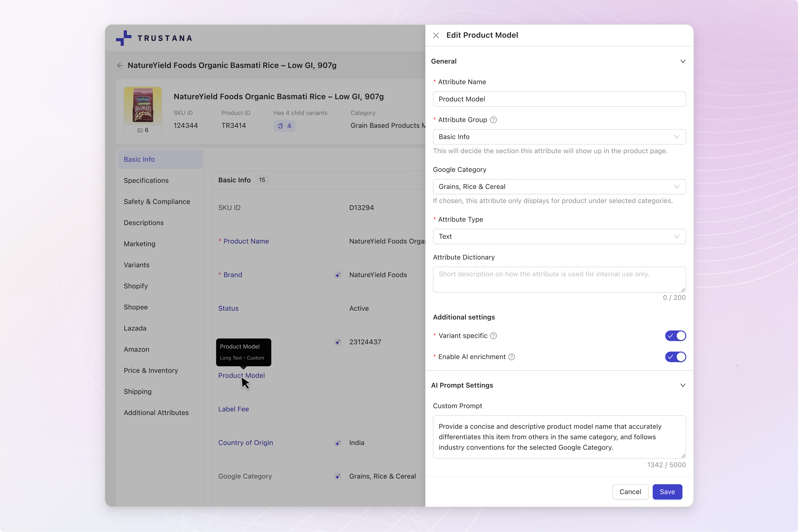The height and width of the screenshot is (532, 798).
Task: Click the Product ID value TR3414
Action: tap(234, 125)
